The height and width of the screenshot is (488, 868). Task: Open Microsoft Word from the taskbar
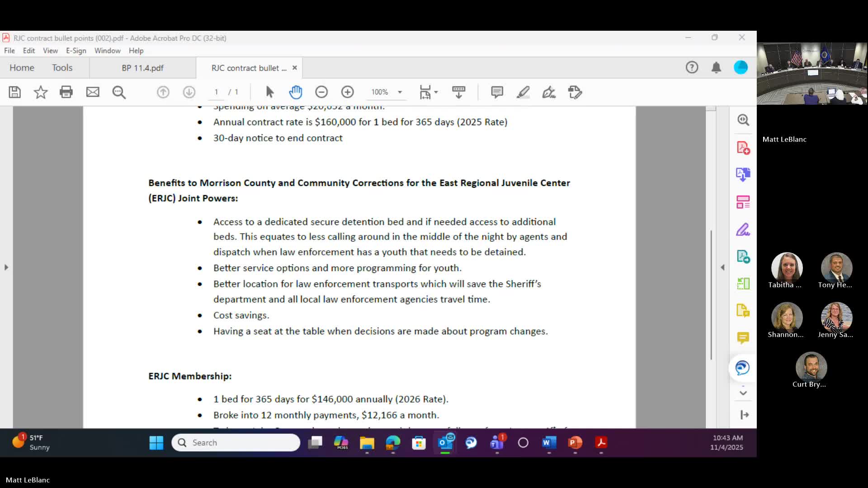click(x=549, y=443)
